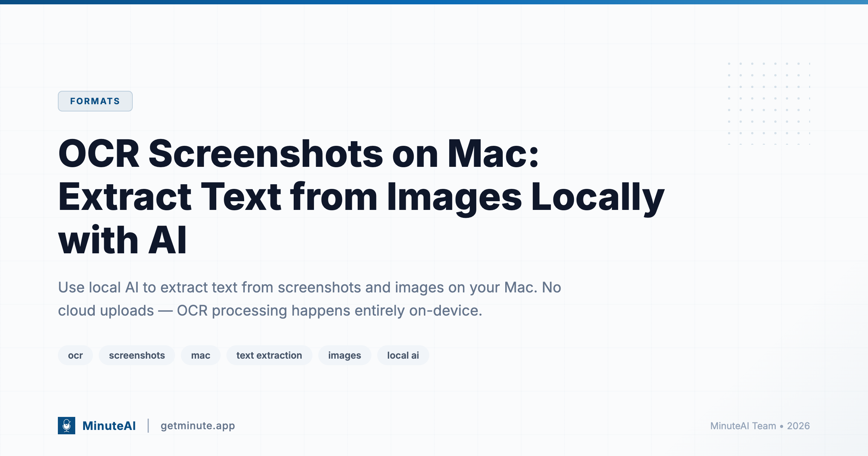Image resolution: width=868 pixels, height=456 pixels.
Task: Switch to the 'mac' tag tab
Action: coord(200,355)
